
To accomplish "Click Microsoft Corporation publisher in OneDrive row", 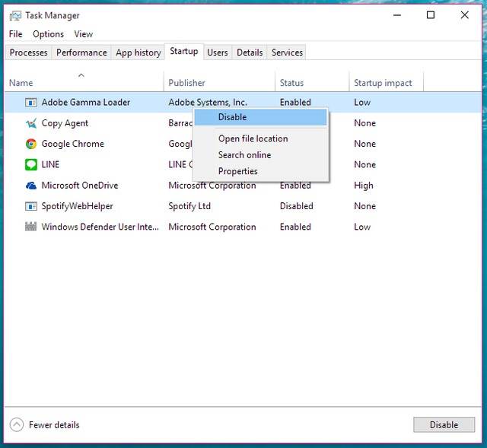I will [212, 186].
